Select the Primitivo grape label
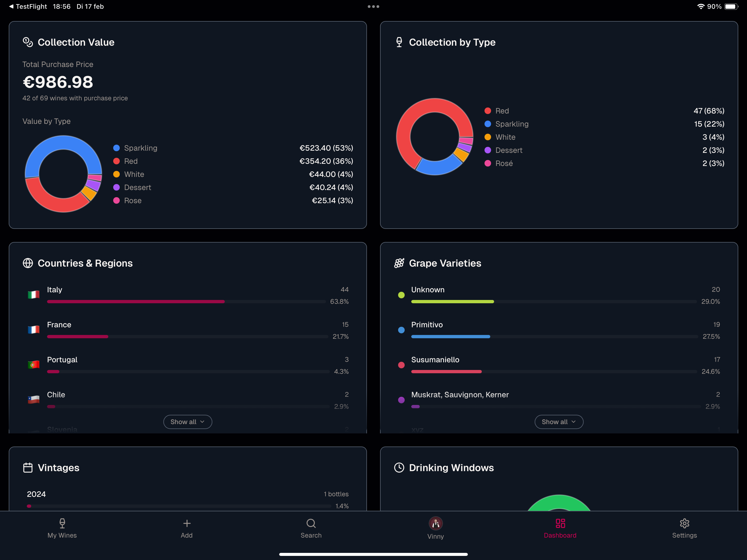This screenshot has height=560, width=747. (x=427, y=325)
